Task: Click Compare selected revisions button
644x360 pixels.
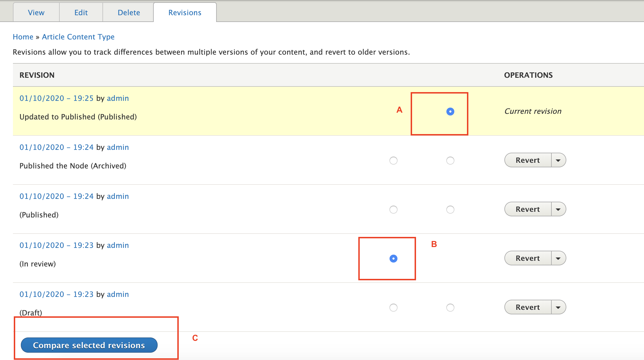Action: click(88, 345)
